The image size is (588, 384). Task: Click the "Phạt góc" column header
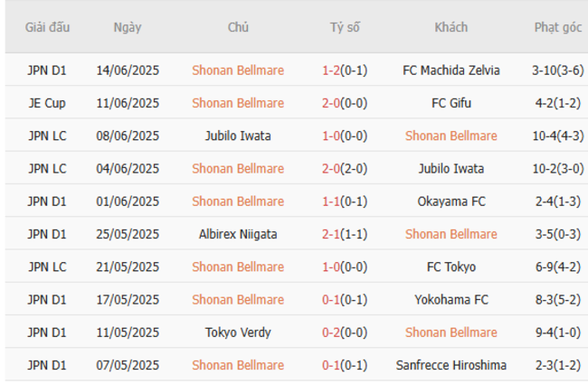[x=558, y=27]
